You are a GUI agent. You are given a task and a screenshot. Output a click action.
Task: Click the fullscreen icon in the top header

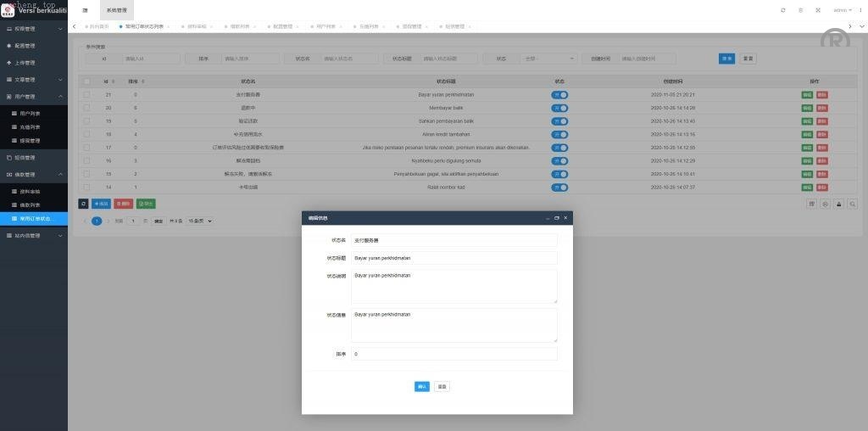[817, 10]
